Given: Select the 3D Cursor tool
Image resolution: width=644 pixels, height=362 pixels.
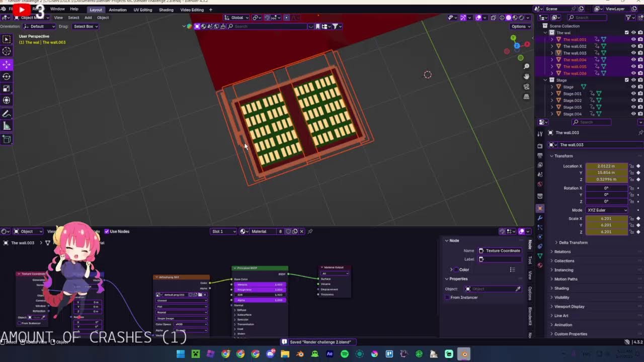Looking at the screenshot, I should click(7, 51).
